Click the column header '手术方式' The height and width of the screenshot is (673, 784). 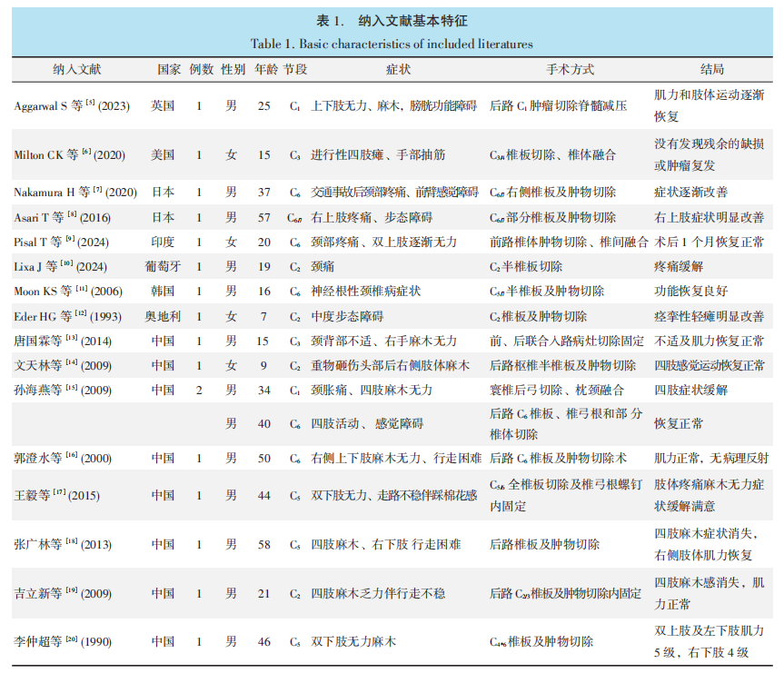click(x=570, y=70)
